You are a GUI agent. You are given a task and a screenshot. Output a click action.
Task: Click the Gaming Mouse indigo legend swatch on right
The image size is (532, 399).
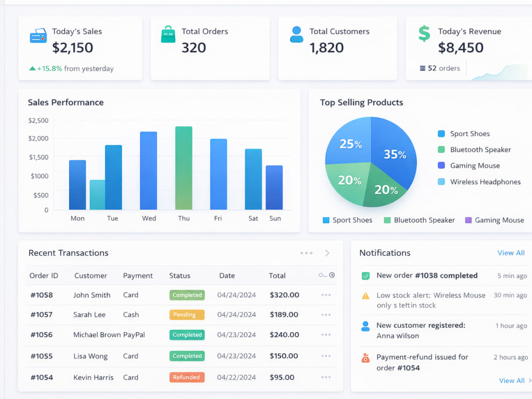tap(441, 165)
